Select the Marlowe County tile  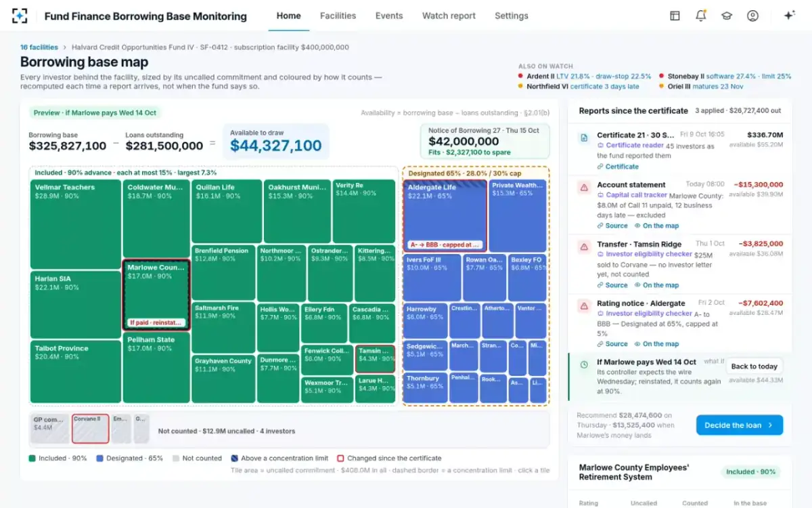coord(156,295)
